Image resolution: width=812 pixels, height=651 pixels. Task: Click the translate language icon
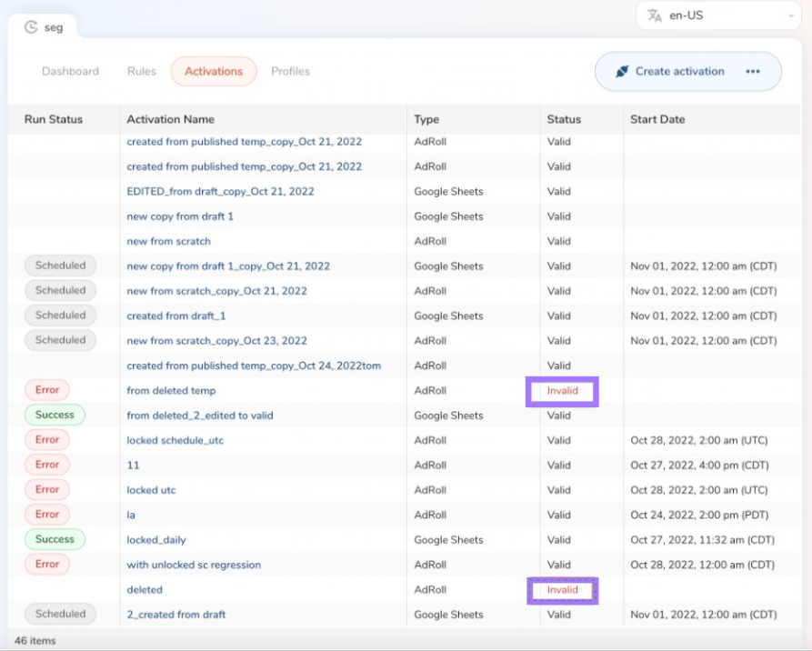[x=655, y=15]
